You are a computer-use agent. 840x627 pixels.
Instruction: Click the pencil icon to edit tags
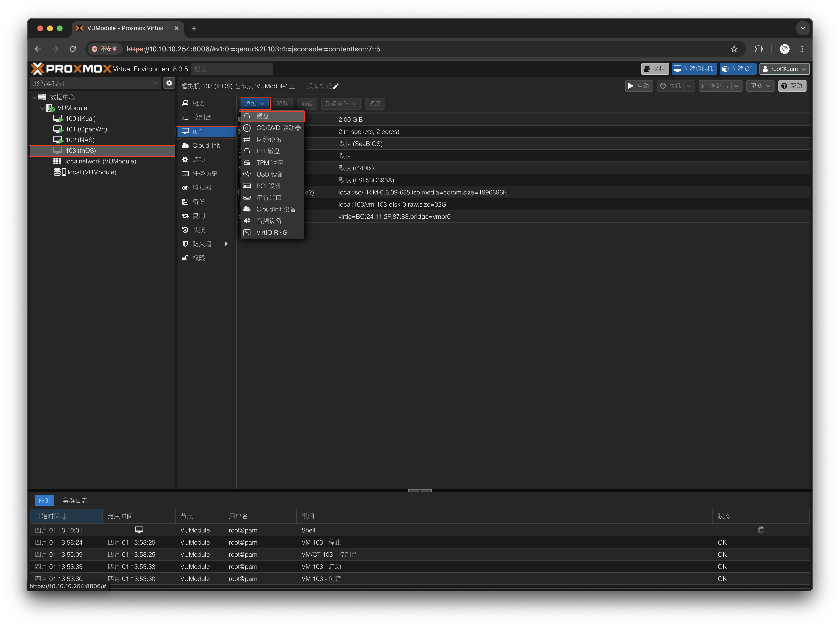click(x=336, y=86)
